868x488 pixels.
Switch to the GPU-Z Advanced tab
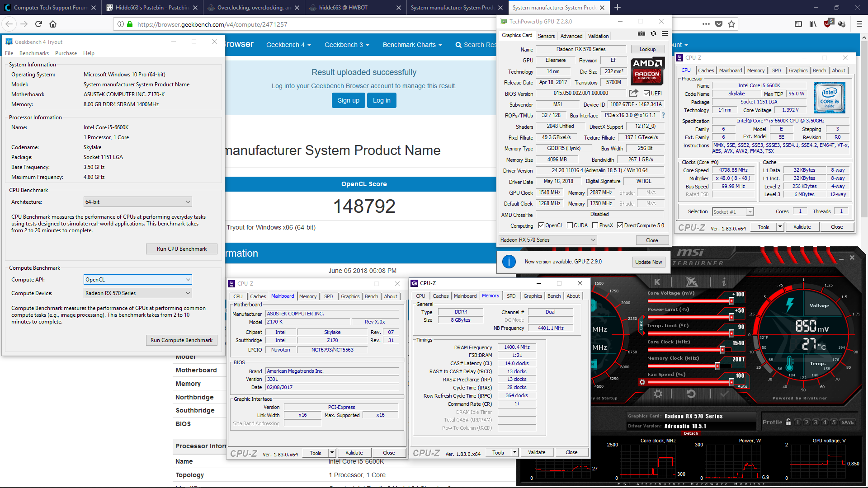pos(571,36)
